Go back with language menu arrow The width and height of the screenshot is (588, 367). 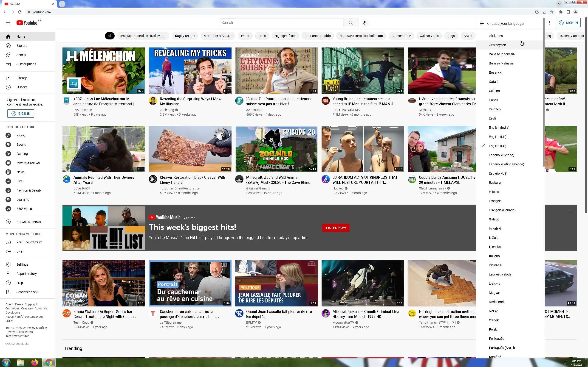coord(482,24)
